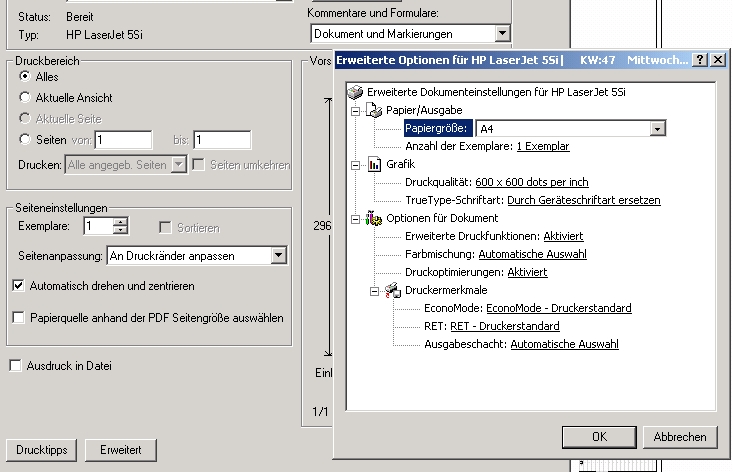The width and height of the screenshot is (733, 472).
Task: Collapse the Papier/Ausgabe tree node
Action: click(x=356, y=111)
